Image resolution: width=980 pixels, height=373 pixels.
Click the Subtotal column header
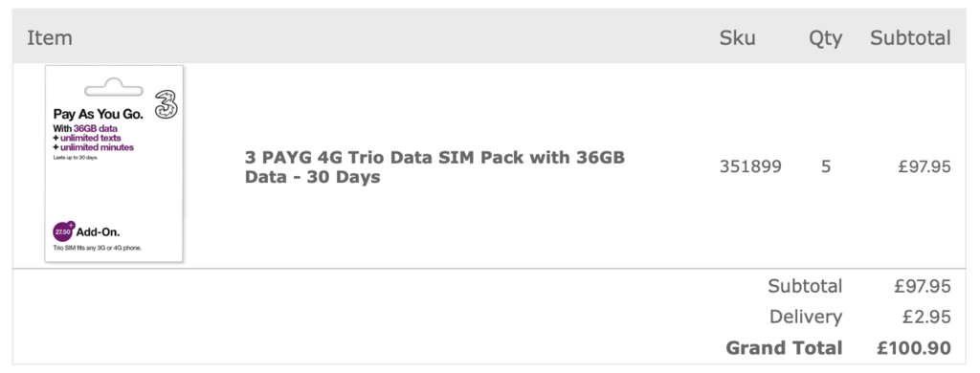(910, 38)
